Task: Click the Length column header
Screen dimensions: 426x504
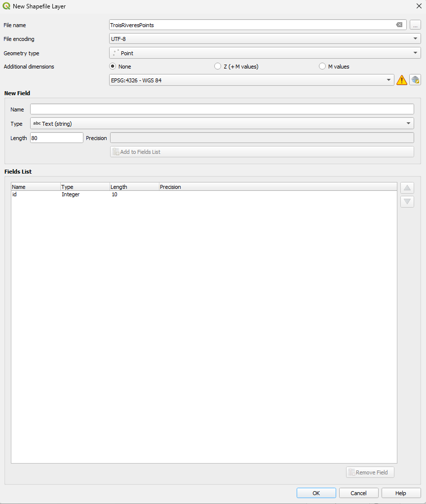Action: click(134, 187)
